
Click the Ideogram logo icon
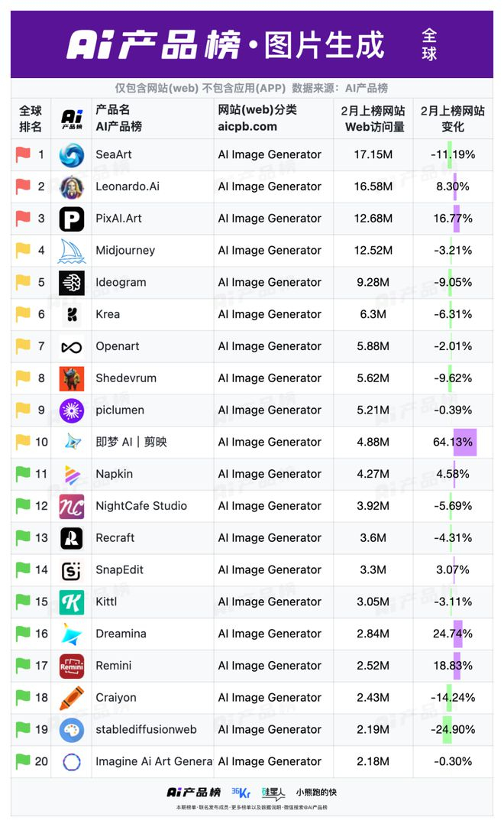point(72,283)
